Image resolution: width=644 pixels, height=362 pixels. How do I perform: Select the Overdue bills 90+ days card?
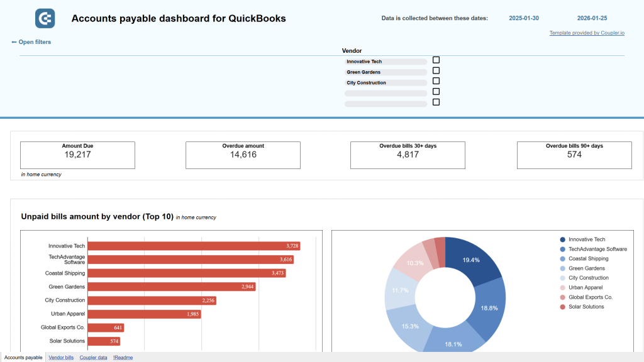(x=574, y=155)
